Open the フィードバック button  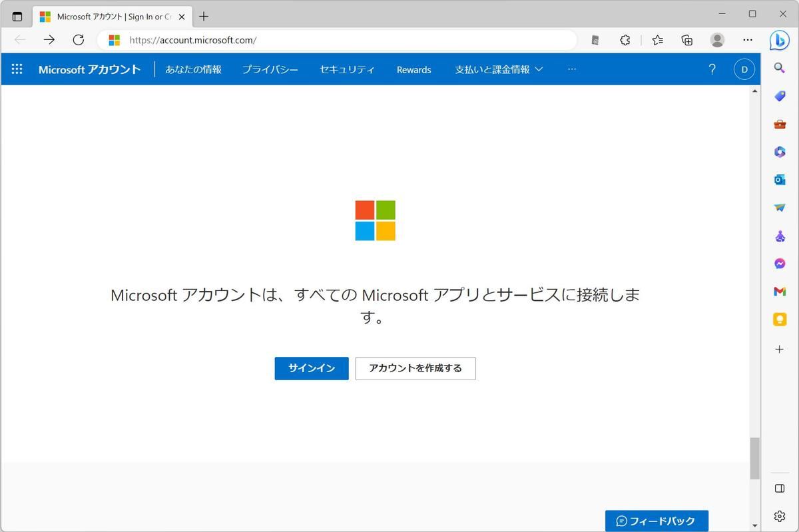[x=657, y=521]
